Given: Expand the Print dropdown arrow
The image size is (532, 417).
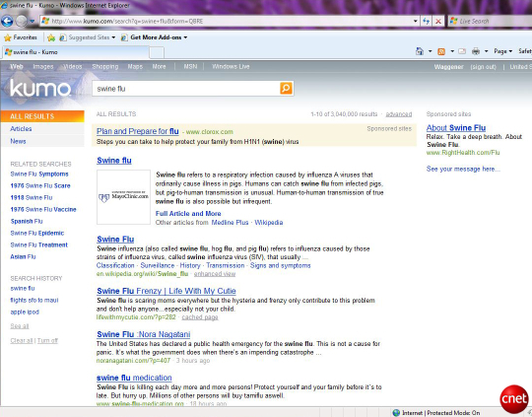Looking at the screenshot, I should tap(487, 51).
